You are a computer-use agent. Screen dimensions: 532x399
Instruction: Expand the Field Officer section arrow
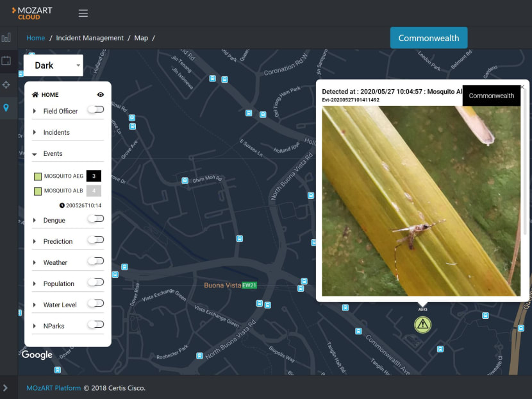point(34,111)
